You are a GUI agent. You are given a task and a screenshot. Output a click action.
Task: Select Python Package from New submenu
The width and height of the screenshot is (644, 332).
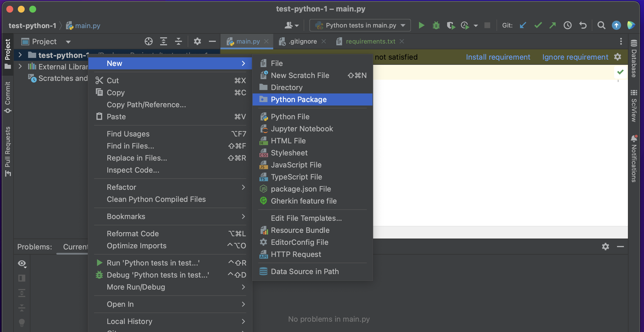(x=298, y=99)
